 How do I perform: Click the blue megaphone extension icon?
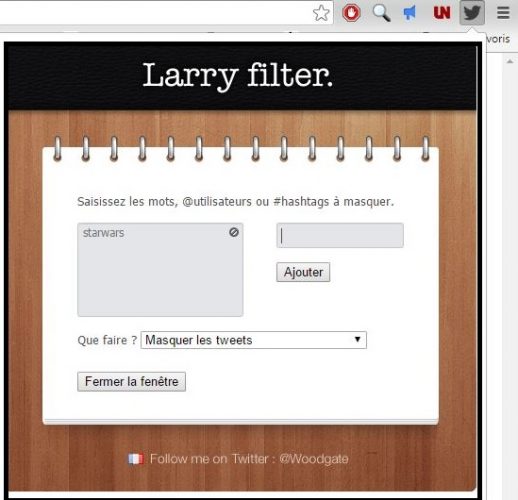tap(410, 13)
